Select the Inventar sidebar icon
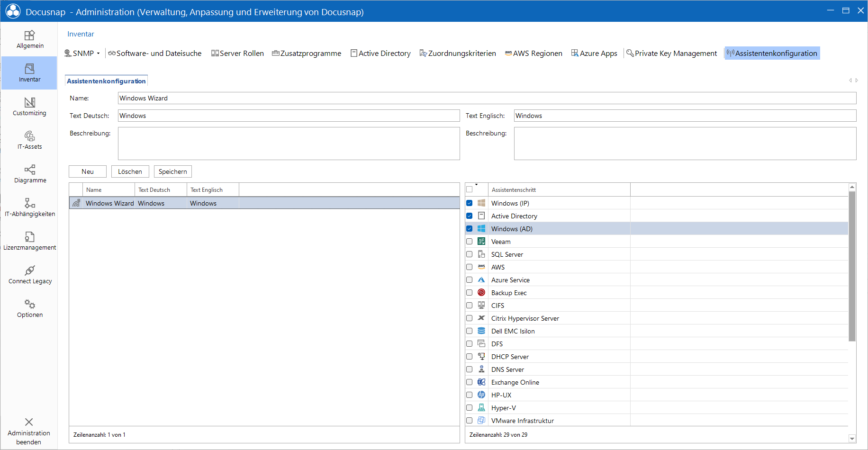Viewport: 868px width, 450px height. tap(29, 69)
